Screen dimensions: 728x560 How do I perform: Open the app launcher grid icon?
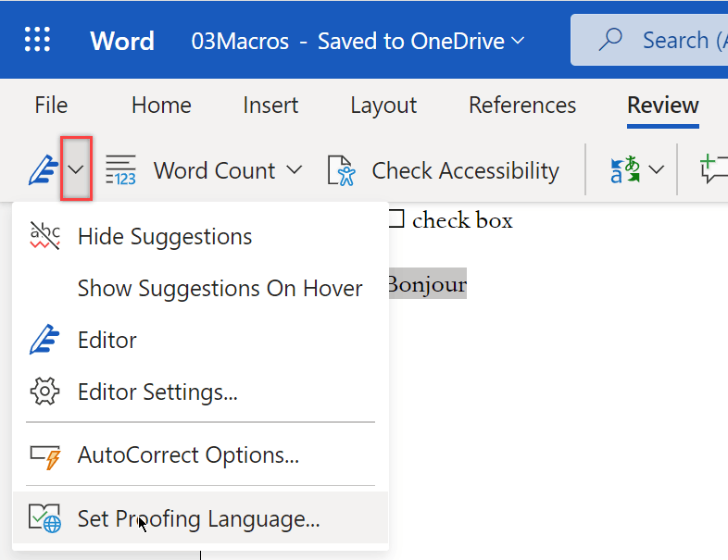coord(37,40)
